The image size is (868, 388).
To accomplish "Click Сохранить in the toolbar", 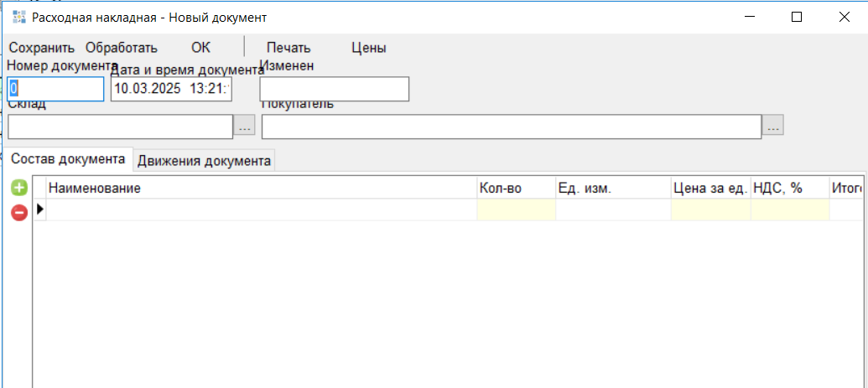I will click(x=41, y=48).
